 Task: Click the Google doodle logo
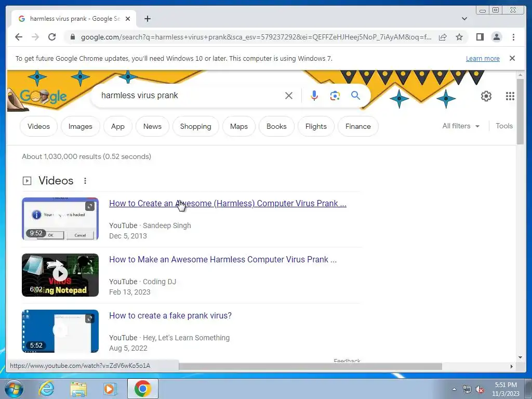pos(43,96)
